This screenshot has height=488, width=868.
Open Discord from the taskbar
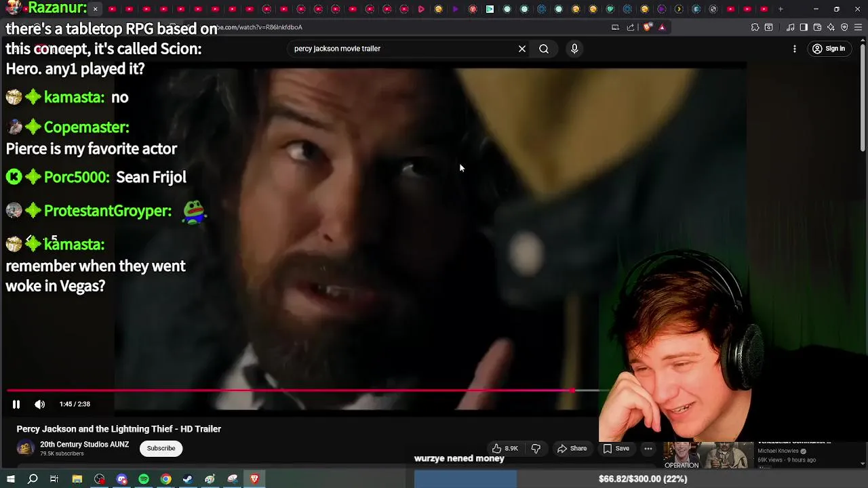122,479
